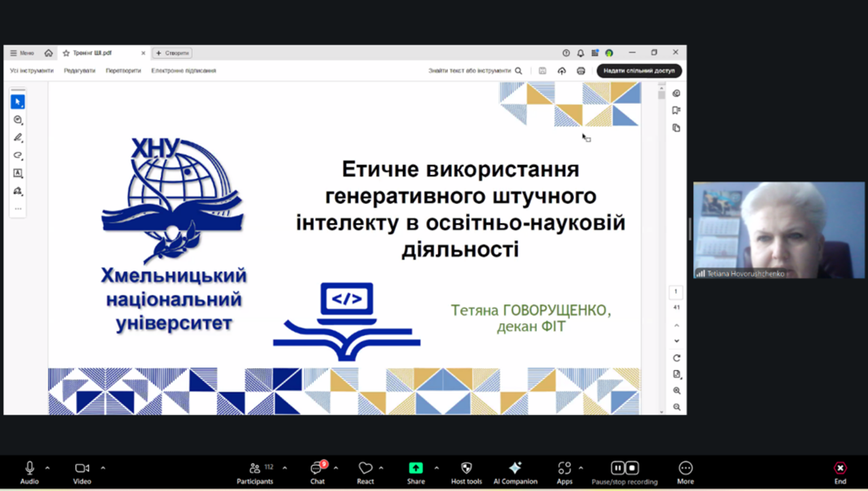
Task: Select the highlighter pen tool
Action: [x=17, y=137]
